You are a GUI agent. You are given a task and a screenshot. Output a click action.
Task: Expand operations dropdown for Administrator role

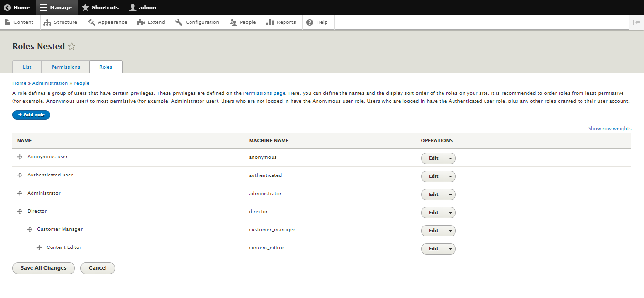(x=450, y=194)
